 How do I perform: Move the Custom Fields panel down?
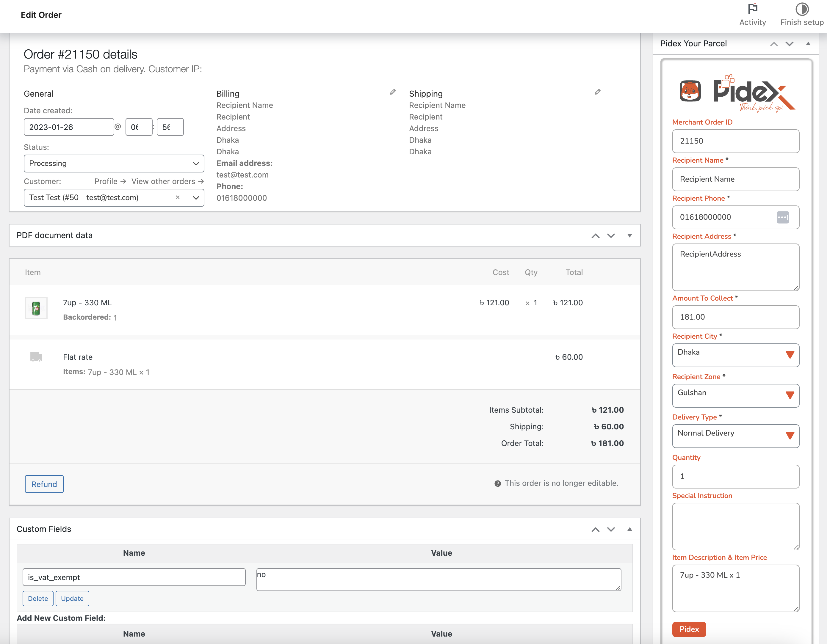[x=611, y=529]
